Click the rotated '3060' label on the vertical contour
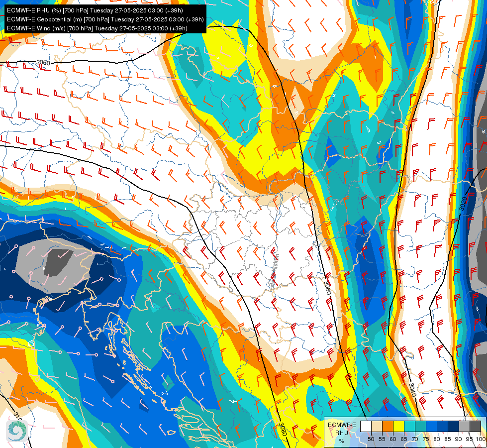Screen dimensions: 487x448 [x=328, y=288]
